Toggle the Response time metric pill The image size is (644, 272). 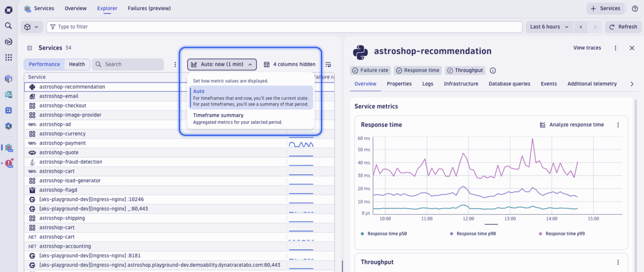point(418,70)
